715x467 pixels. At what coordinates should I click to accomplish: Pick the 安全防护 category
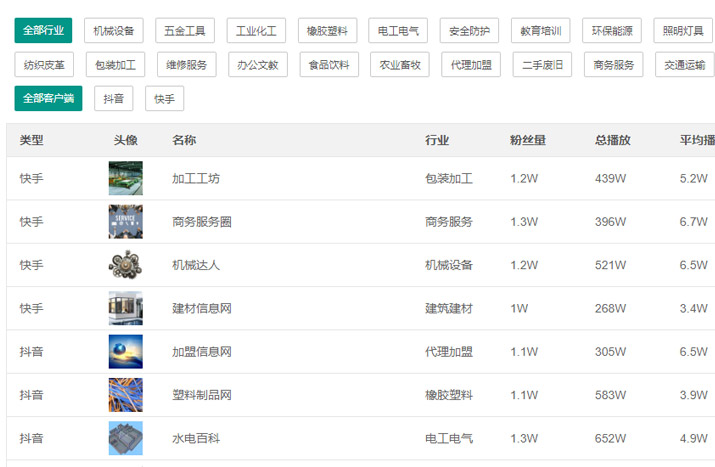(x=469, y=31)
